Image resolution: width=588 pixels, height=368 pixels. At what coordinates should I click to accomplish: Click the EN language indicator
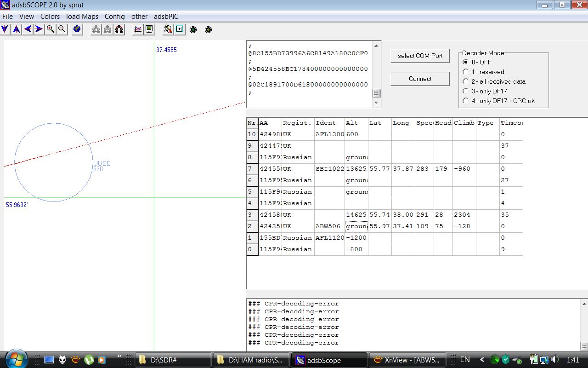(x=465, y=360)
